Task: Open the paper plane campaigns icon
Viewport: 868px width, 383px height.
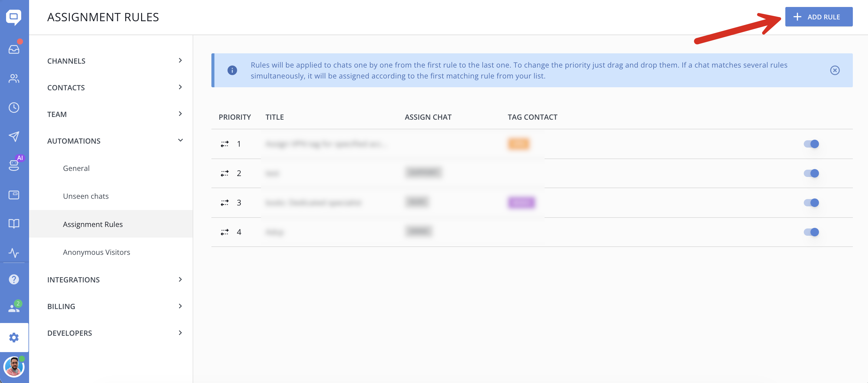Action: pyautogui.click(x=14, y=136)
